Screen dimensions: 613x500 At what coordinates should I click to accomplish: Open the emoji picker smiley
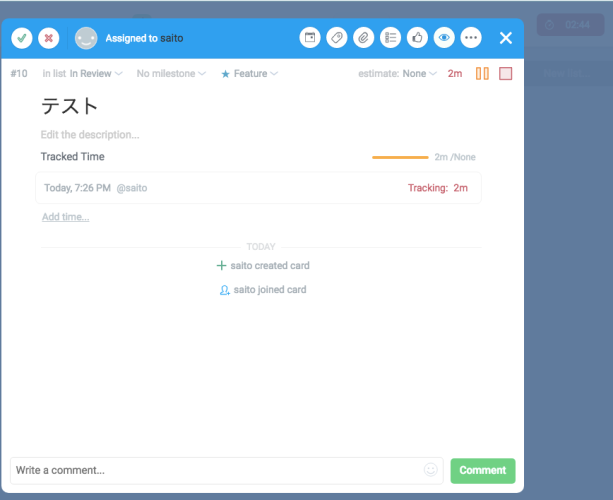(x=430, y=470)
